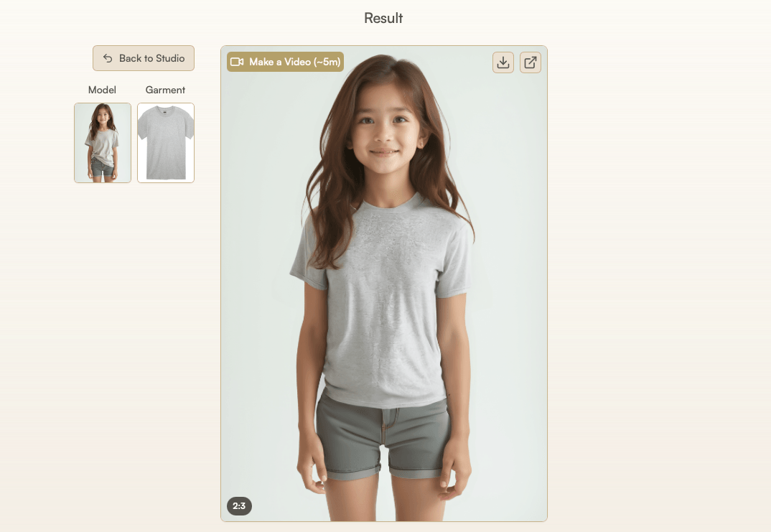
Task: Click the "Studio" word in back button
Action: (170, 58)
